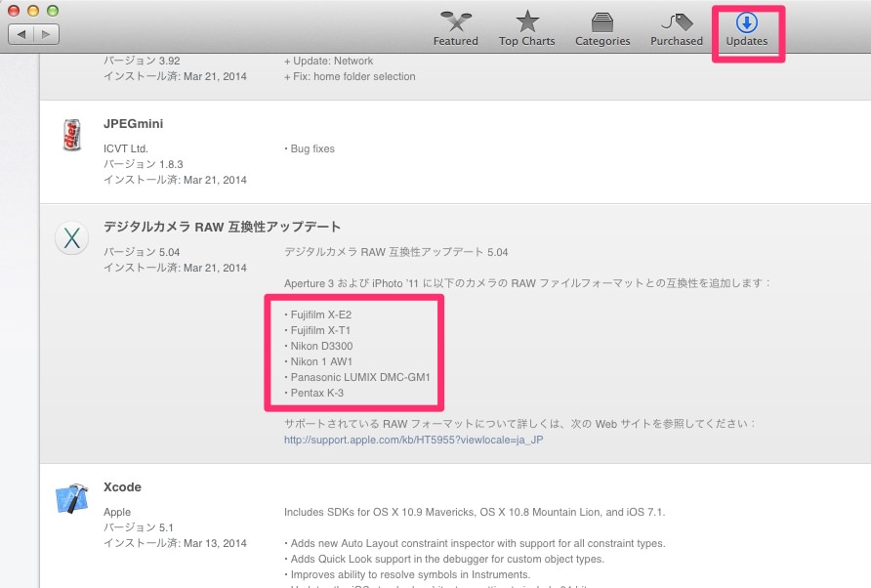Click the window's yellow minimize button
The height and width of the screenshot is (588, 871).
click(33, 11)
